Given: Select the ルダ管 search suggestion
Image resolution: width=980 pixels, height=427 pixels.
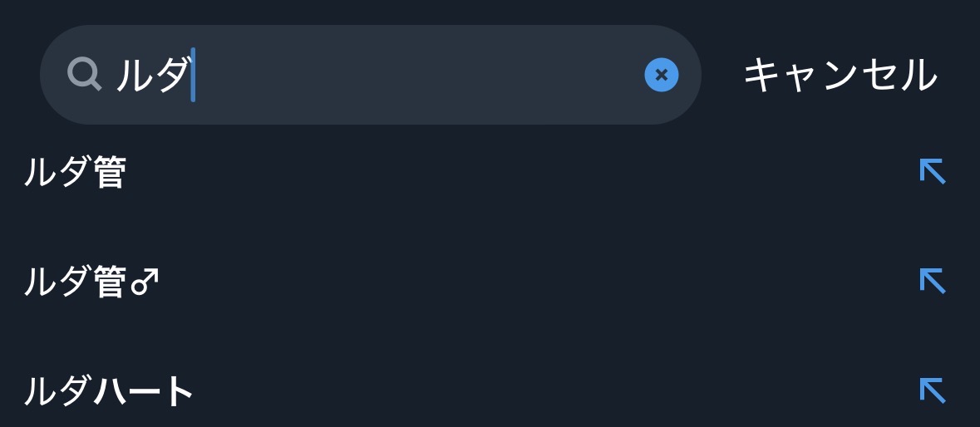Looking at the screenshot, I should coord(75,174).
